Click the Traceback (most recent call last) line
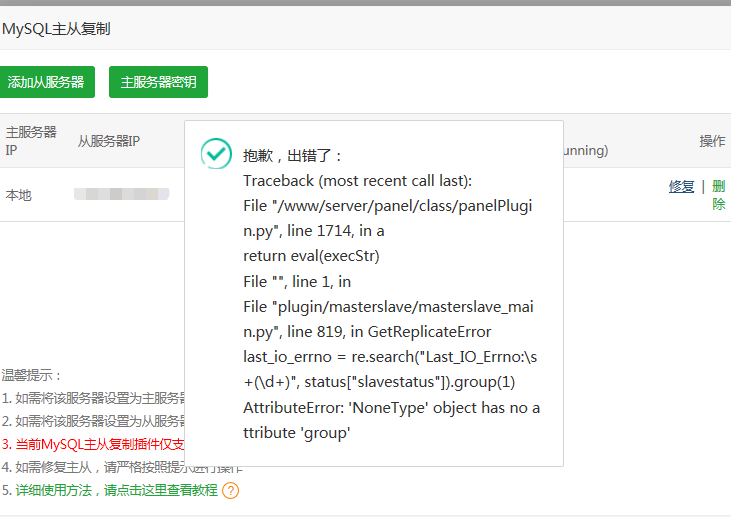Screen dimensions: 731x517 (x=358, y=181)
